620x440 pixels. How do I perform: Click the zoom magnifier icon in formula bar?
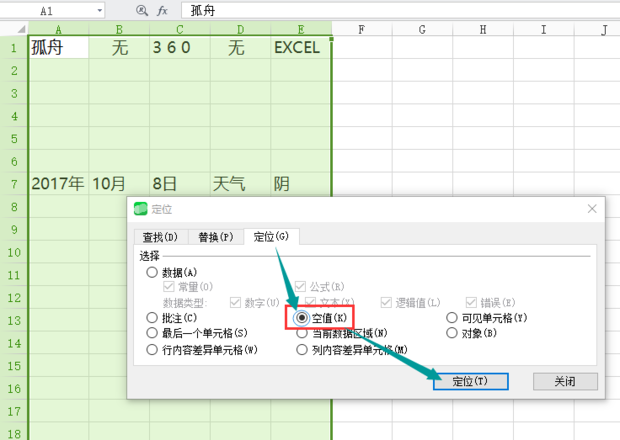[141, 10]
